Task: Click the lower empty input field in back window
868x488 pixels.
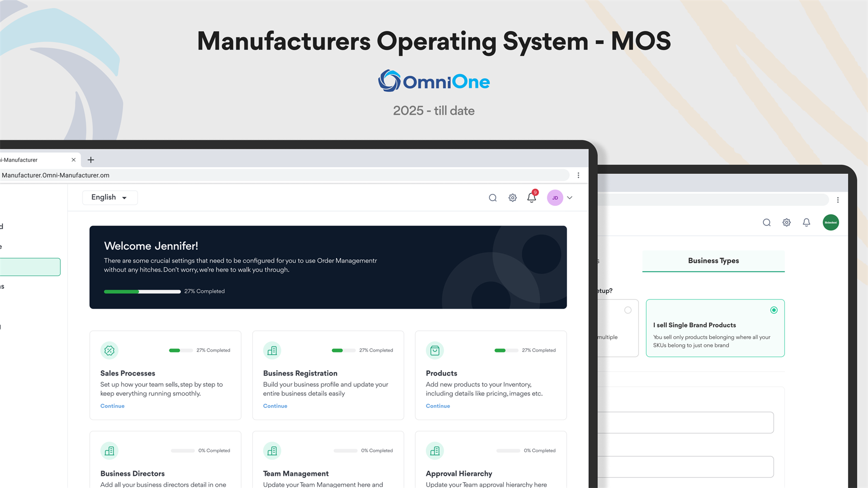Action: click(x=685, y=467)
